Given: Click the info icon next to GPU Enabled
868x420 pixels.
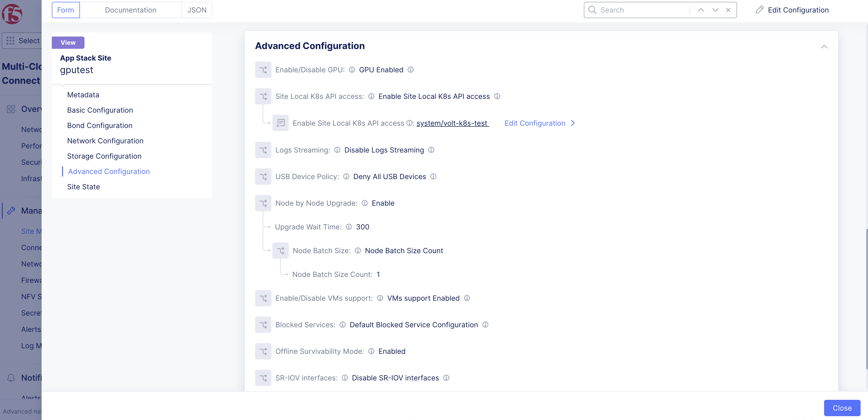Looking at the screenshot, I should pos(411,70).
